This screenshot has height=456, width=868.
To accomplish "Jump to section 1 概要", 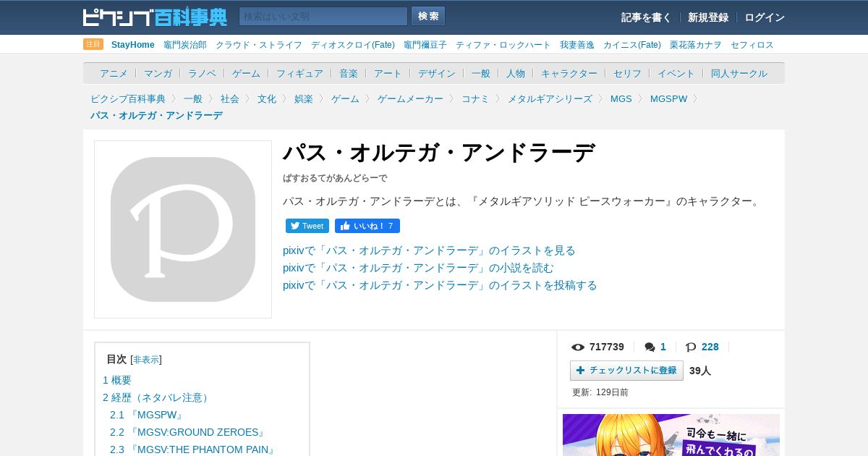I will 117,380.
